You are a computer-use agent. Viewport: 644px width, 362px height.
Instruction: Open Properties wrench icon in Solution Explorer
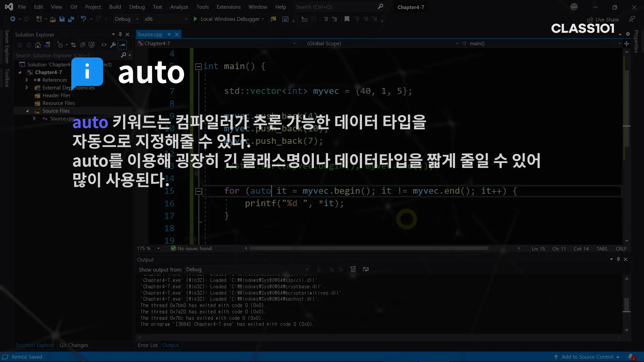point(113,45)
